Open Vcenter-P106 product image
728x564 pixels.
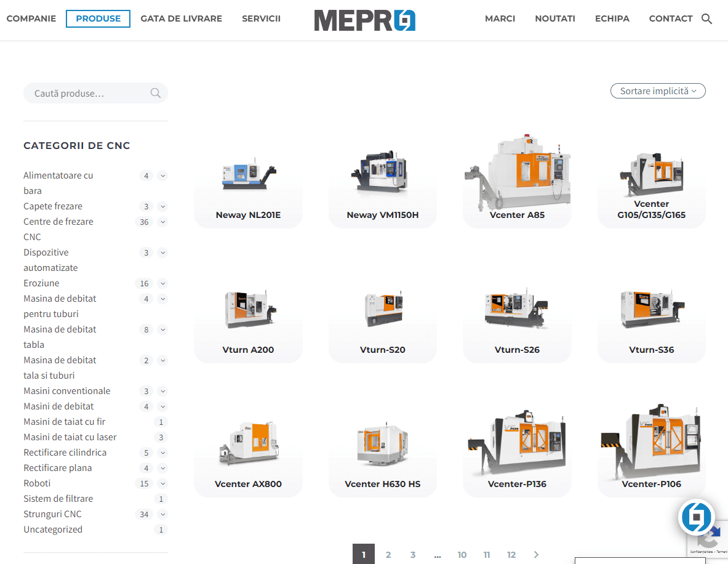[652, 441]
